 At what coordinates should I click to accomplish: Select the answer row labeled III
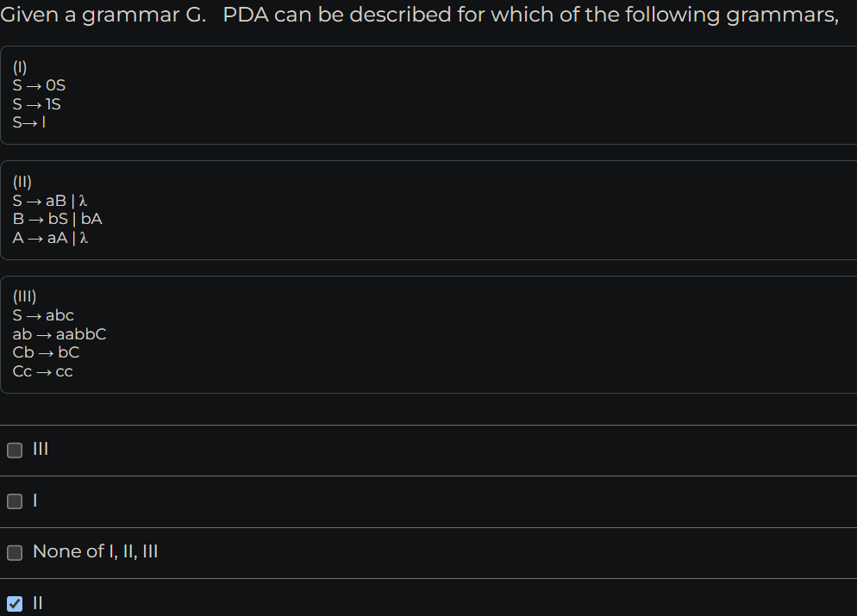coord(38,450)
